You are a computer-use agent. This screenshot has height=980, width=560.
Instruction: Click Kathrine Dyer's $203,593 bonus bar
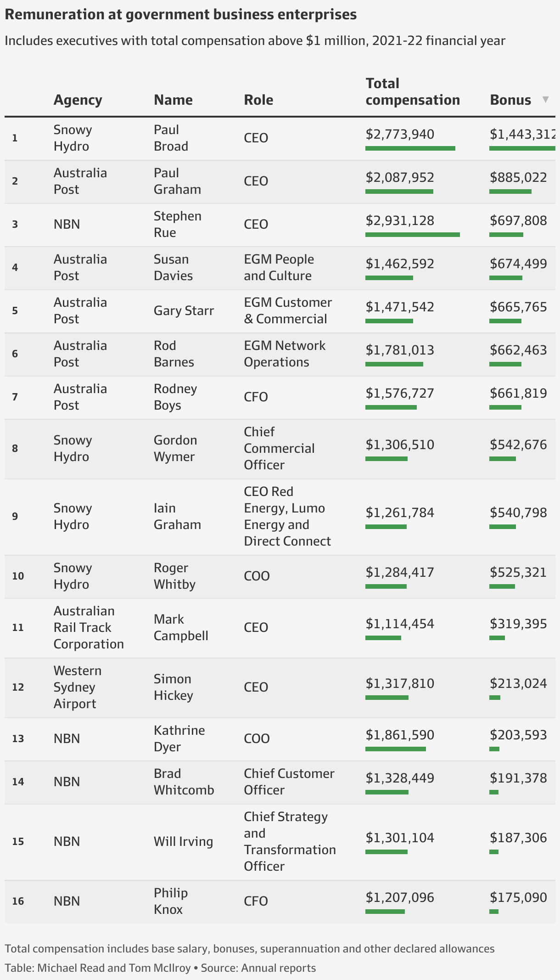pos(494,749)
